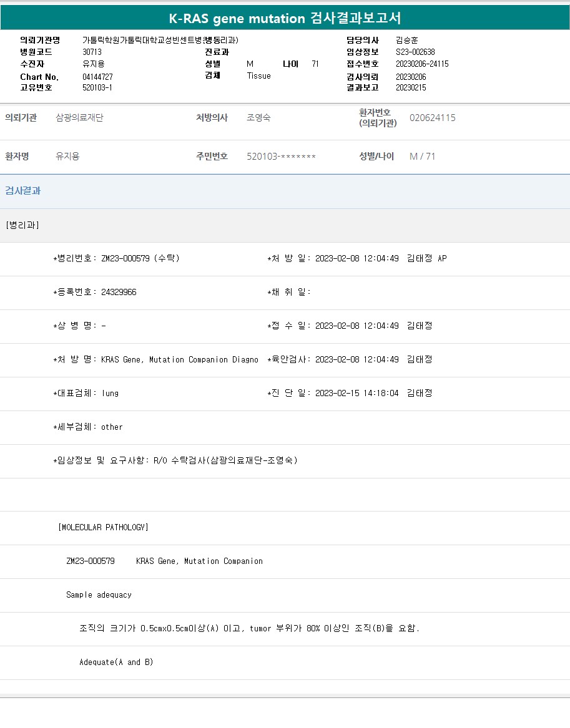The image size is (570, 728).
Task: Select the 대표검체 value lung
Action: [x=110, y=393]
